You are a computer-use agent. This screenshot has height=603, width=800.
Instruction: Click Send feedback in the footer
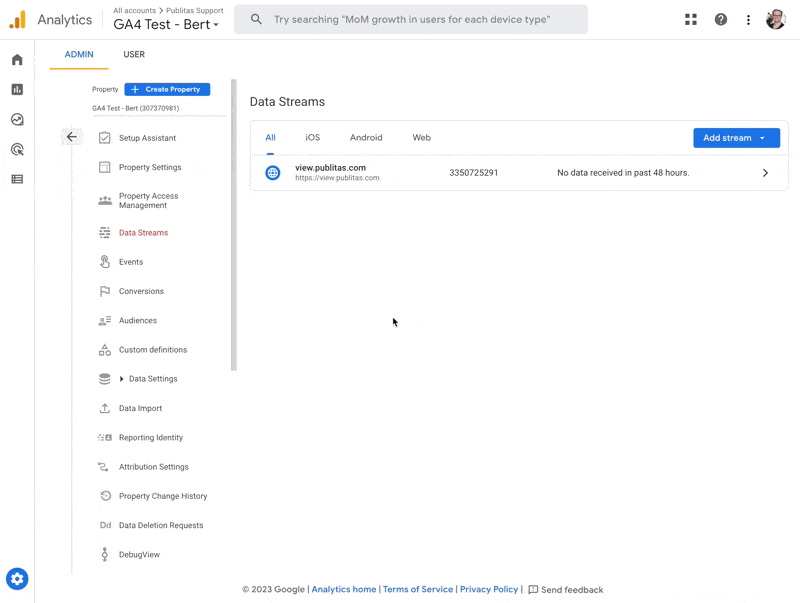tap(566, 590)
